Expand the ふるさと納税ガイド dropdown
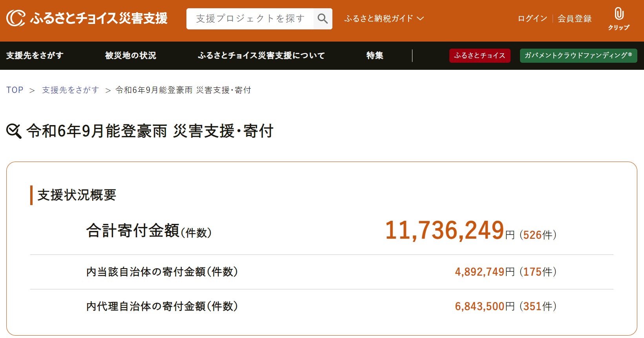Image resolution: width=644 pixels, height=338 pixels. point(379,18)
